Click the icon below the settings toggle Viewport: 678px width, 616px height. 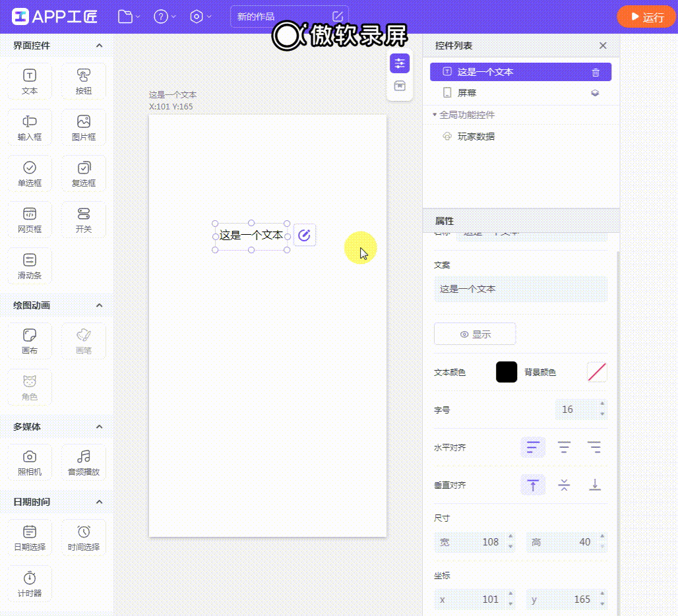(400, 86)
